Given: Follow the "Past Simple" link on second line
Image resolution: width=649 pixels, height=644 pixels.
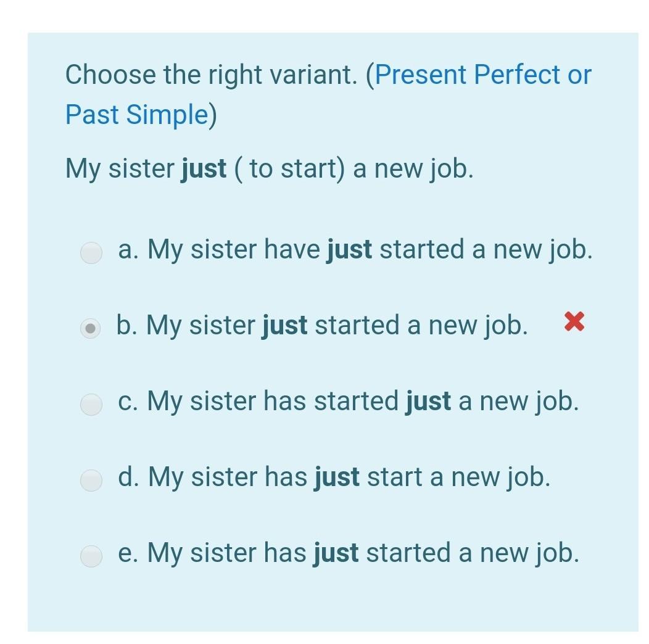Looking at the screenshot, I should [136, 115].
